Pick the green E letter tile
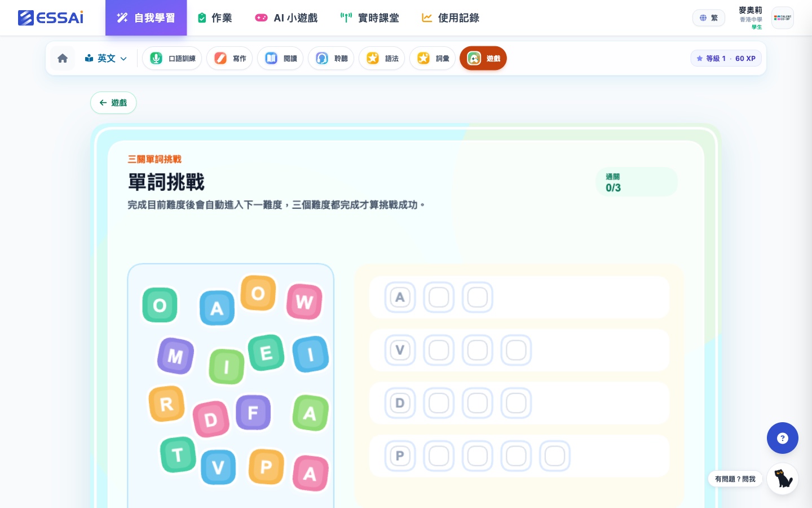This screenshot has width=812, height=508. coord(266,353)
